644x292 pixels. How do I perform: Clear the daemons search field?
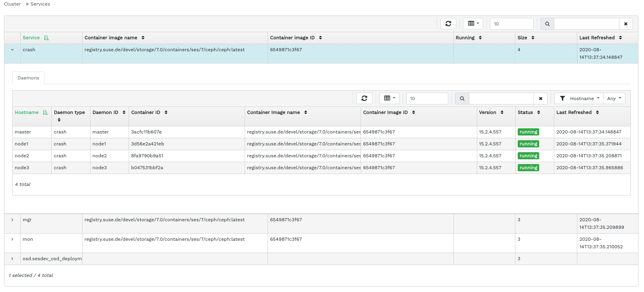[540, 99]
